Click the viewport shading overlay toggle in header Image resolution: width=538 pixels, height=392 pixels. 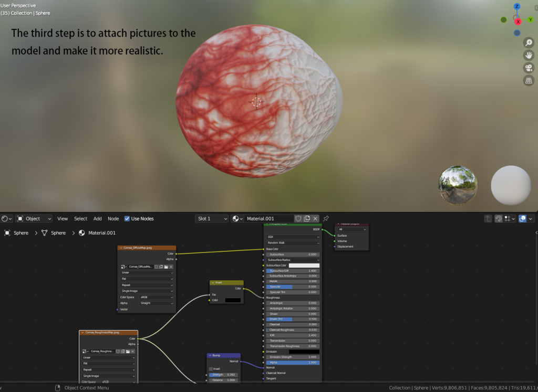click(x=522, y=219)
